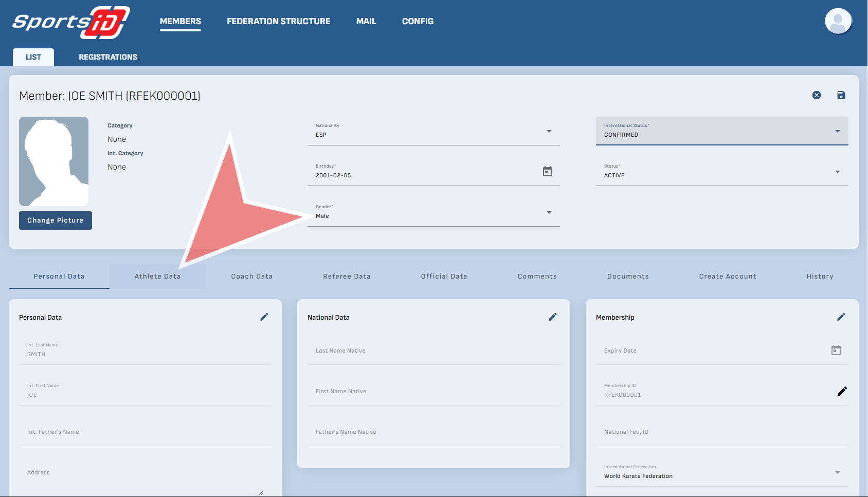868x497 pixels.
Task: Expand the Nationality dropdown
Action: [x=549, y=132]
